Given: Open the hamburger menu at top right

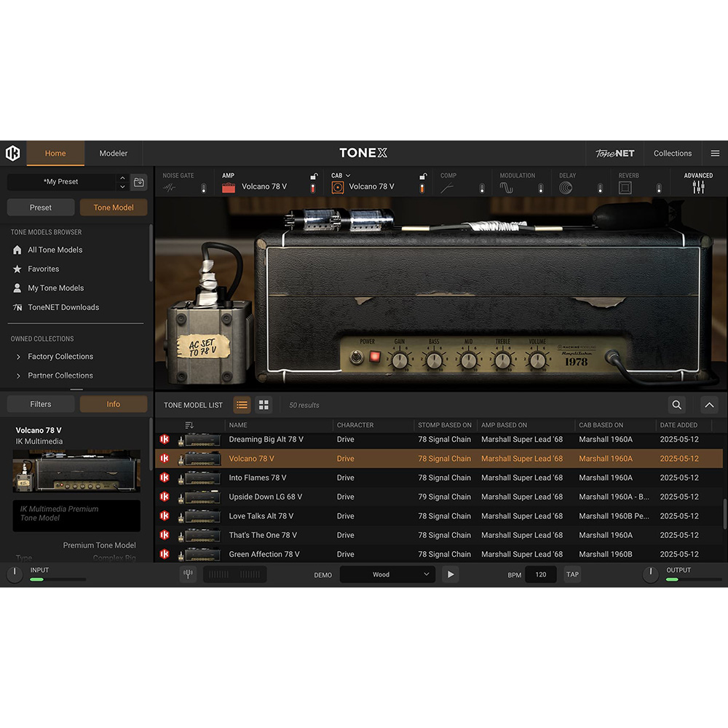Looking at the screenshot, I should (x=715, y=154).
